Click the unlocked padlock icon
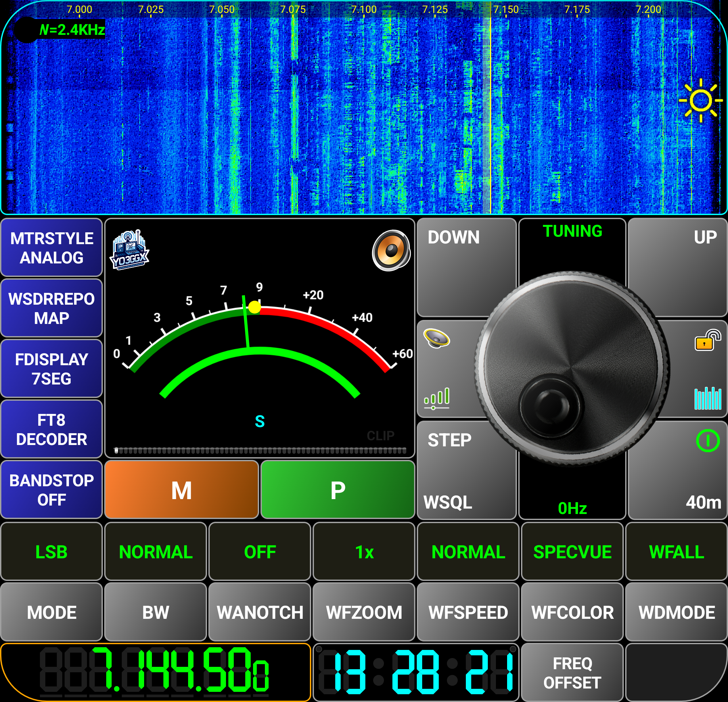728x702 pixels. pyautogui.click(x=707, y=340)
